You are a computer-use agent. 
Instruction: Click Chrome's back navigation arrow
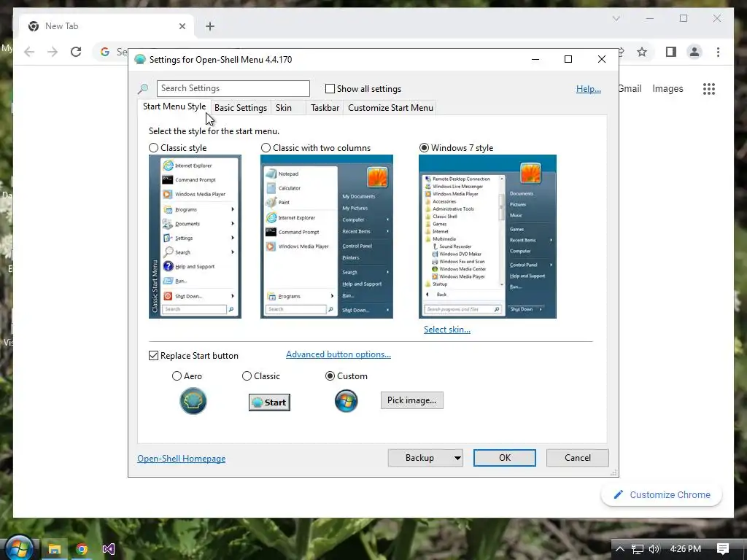pyautogui.click(x=29, y=52)
